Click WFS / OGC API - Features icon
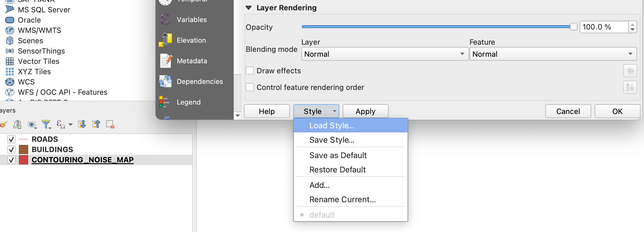Image resolution: width=644 pixels, height=232 pixels. (10, 92)
